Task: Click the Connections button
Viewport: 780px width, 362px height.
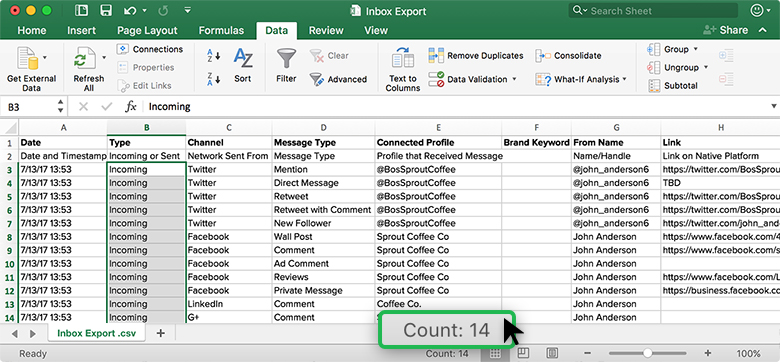Action: point(150,49)
